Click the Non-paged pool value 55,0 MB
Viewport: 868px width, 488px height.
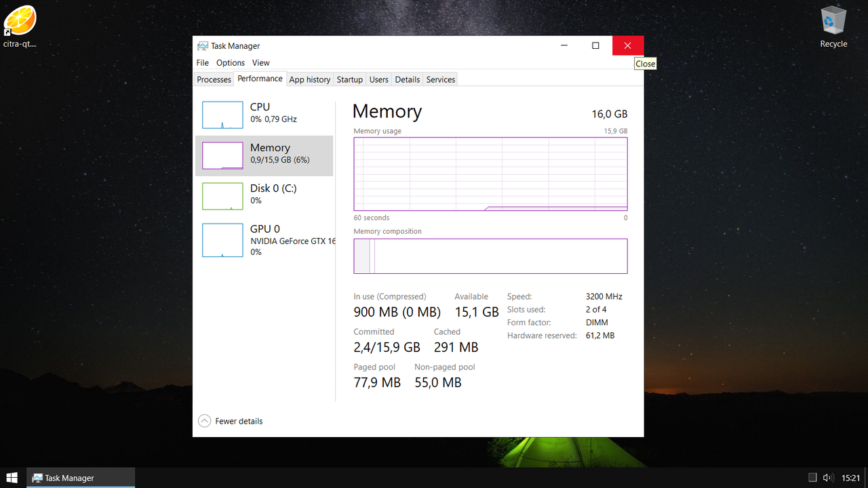pyautogui.click(x=438, y=382)
